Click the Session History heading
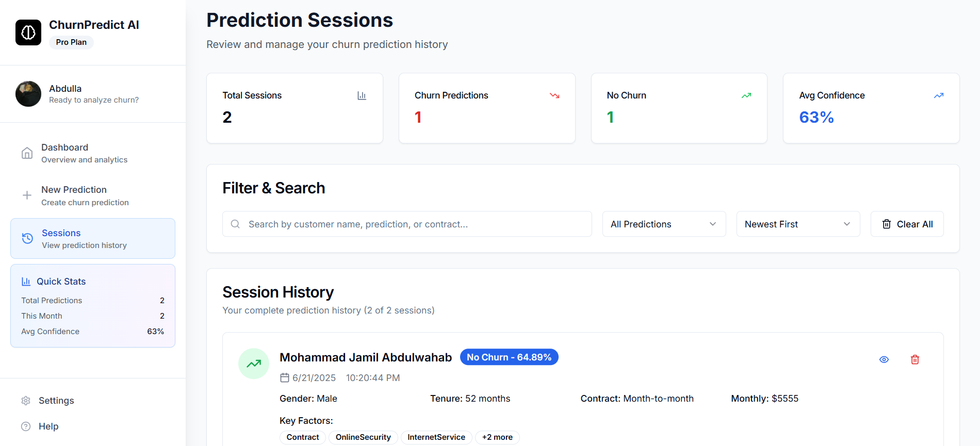Screen dimensions: 980x446 click(x=278, y=292)
